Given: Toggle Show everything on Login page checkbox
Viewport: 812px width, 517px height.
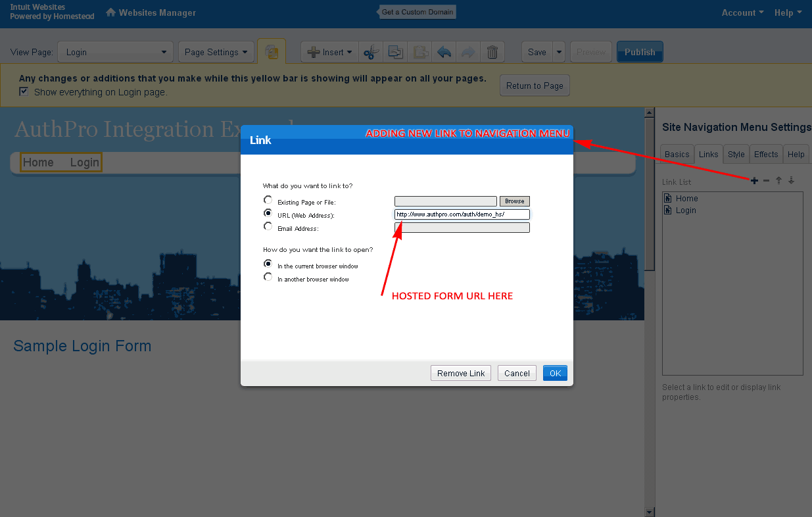Looking at the screenshot, I should 24,91.
